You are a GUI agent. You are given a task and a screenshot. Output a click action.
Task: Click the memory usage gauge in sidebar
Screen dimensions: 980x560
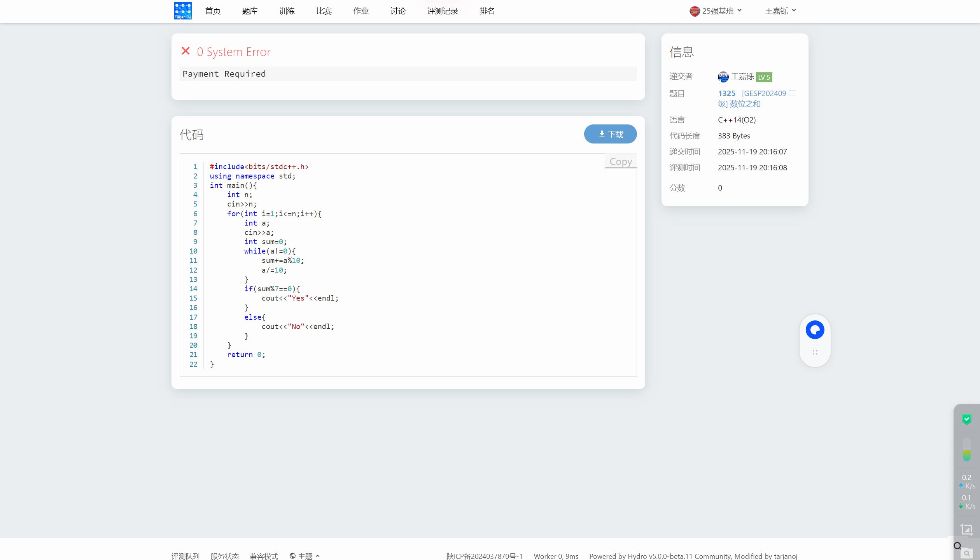966,450
